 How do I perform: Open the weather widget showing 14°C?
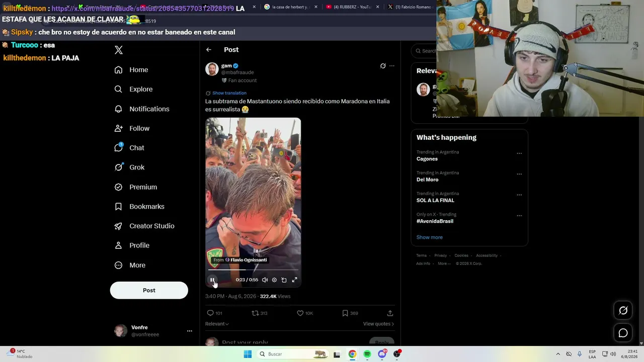pyautogui.click(x=20, y=354)
